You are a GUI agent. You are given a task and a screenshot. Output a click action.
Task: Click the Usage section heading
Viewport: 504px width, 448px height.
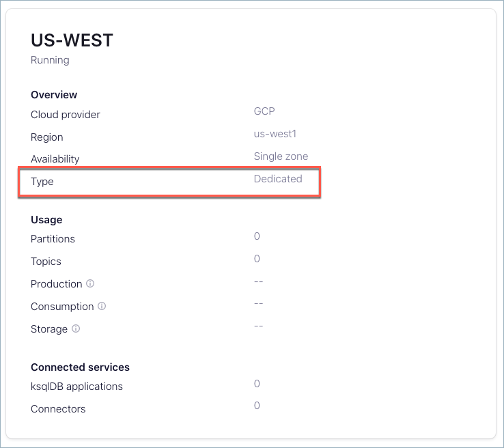click(x=46, y=220)
